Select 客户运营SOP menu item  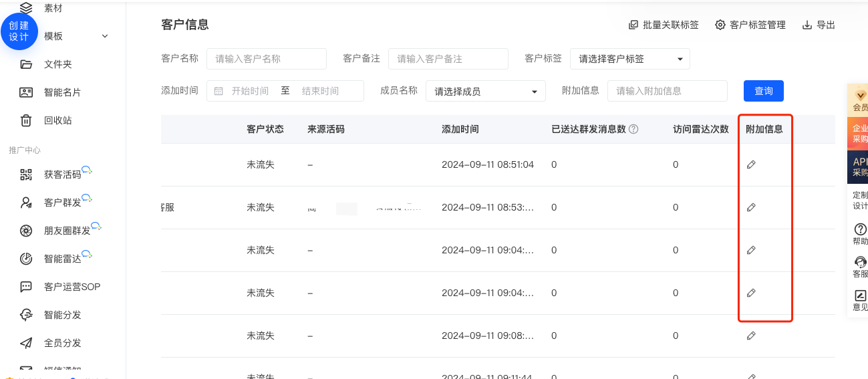coord(71,287)
